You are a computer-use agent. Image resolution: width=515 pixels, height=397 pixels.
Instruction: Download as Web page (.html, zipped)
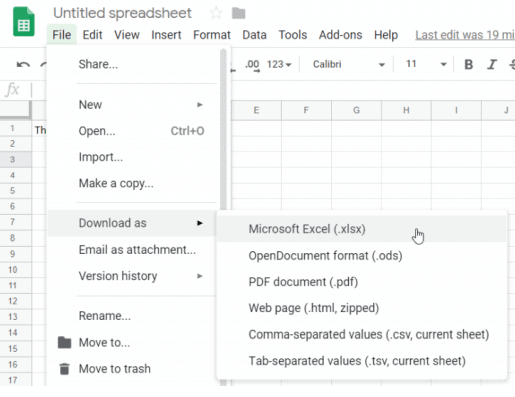pos(362,308)
